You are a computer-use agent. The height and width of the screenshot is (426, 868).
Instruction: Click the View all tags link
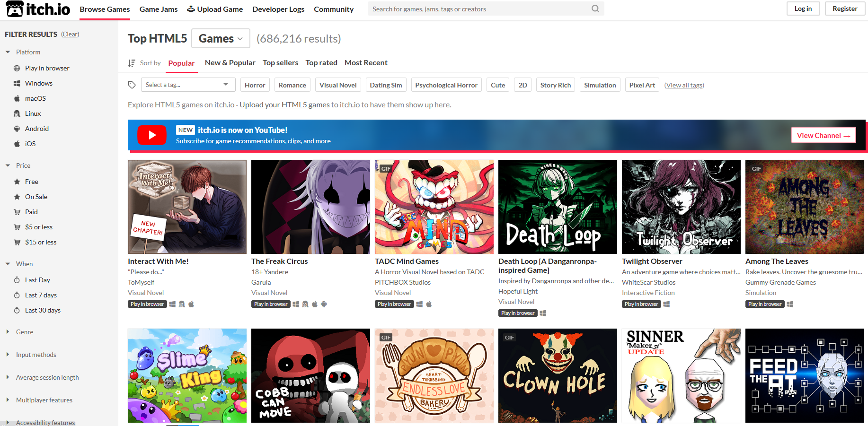click(684, 85)
